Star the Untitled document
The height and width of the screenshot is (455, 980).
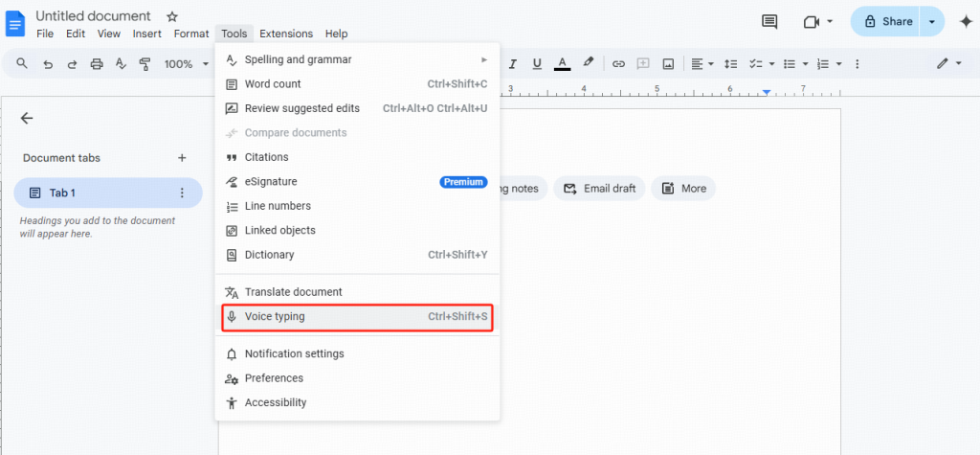point(172,17)
